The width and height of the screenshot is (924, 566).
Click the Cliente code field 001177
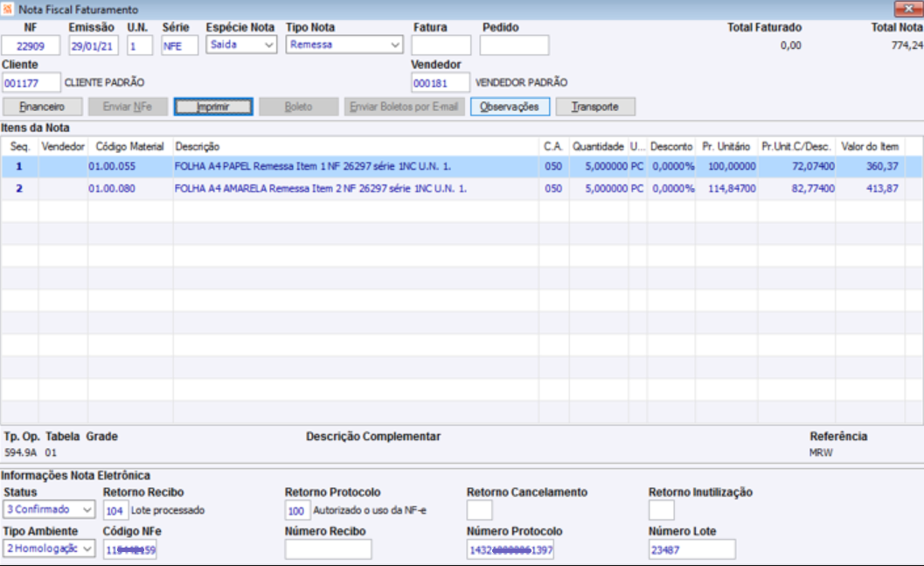(31, 83)
